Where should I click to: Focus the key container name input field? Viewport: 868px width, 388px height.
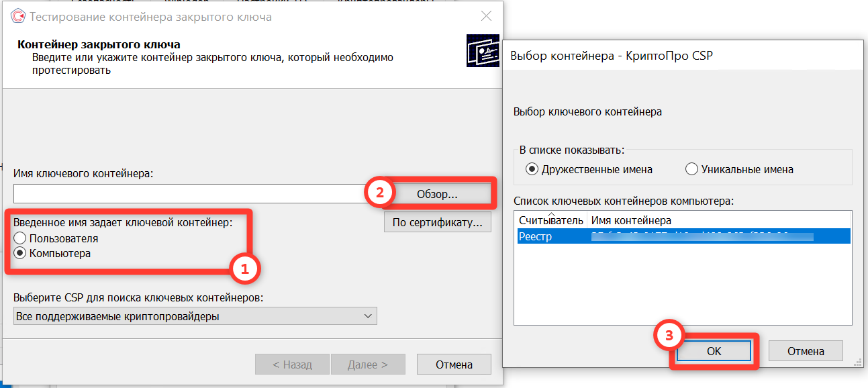point(196,193)
